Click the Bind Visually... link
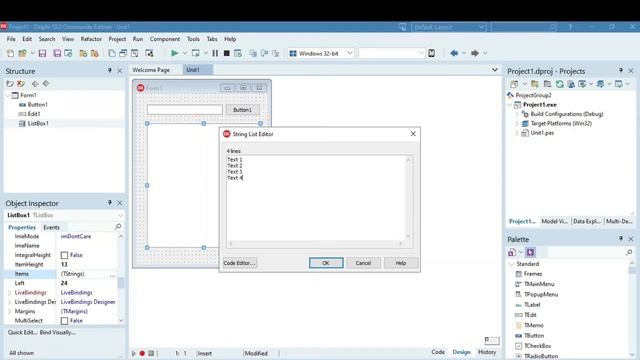640x360 pixels. click(x=58, y=332)
